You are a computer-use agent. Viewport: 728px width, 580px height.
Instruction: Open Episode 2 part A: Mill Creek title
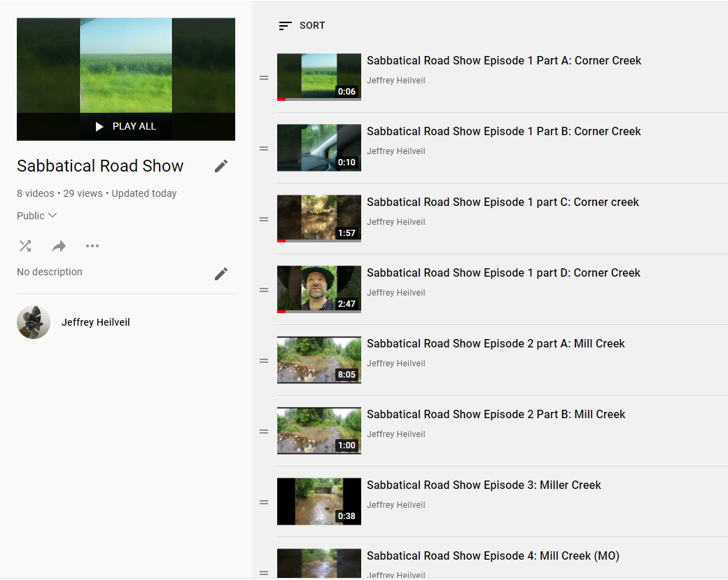pos(496,343)
